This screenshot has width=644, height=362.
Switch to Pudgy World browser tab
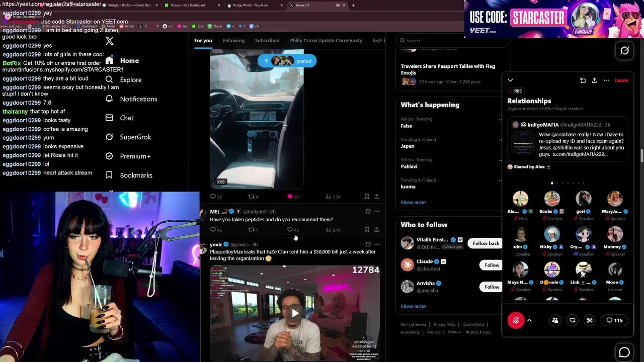coord(254,5)
